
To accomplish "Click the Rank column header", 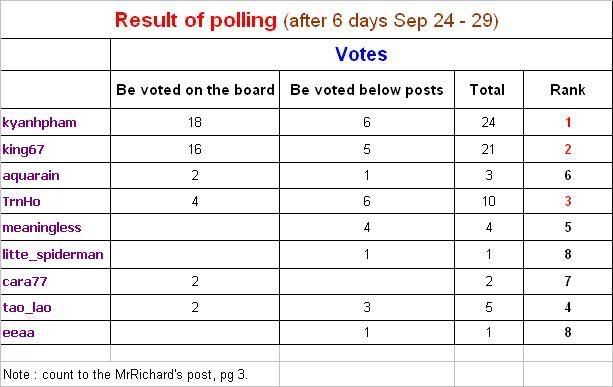I will 568,90.
